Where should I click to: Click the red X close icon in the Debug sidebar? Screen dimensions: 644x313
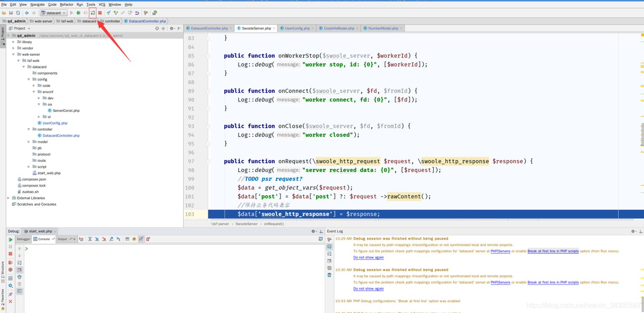tap(10, 302)
